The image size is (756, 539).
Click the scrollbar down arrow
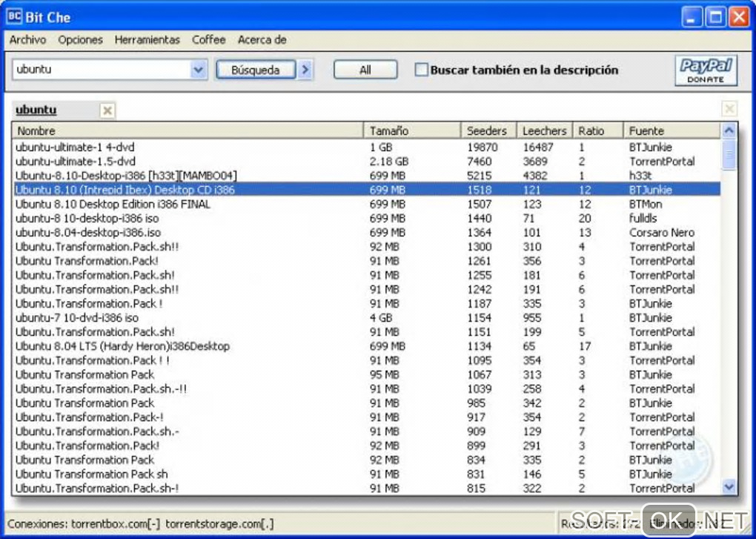tap(729, 487)
